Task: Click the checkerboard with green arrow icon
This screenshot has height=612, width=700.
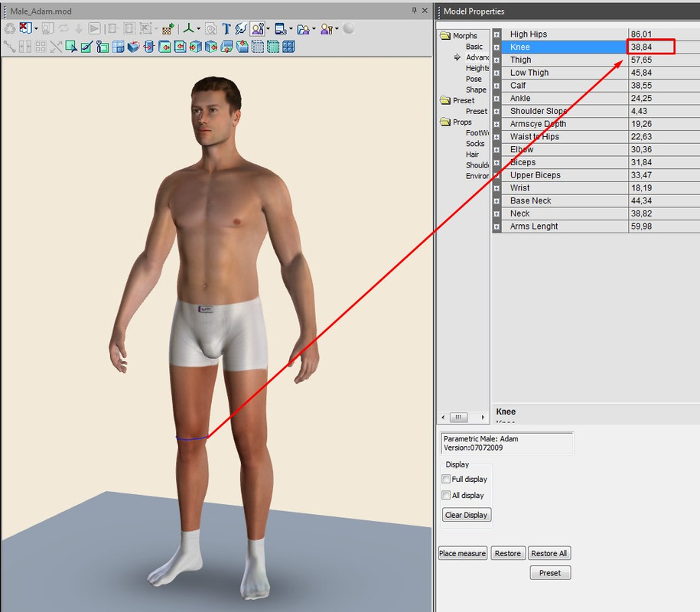Action: pos(168,28)
